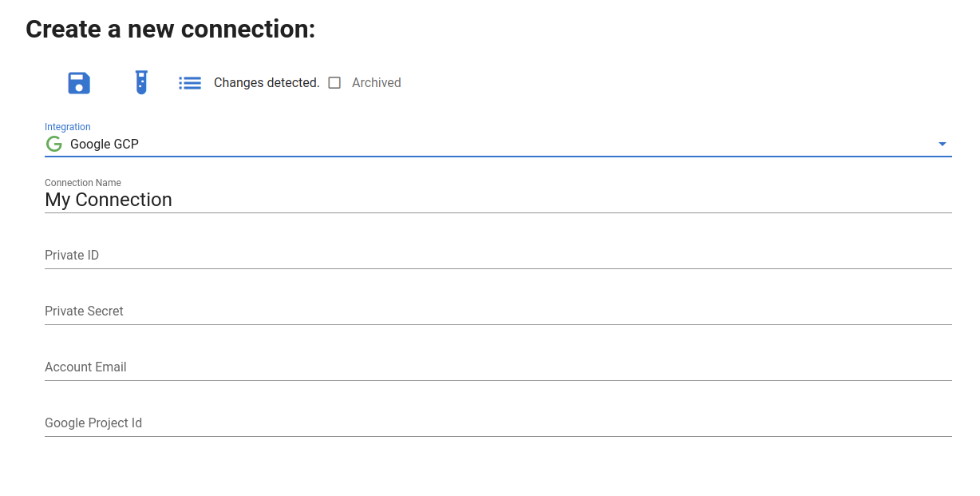Click the Changes detected status text
The height and width of the screenshot is (496, 980).
(x=267, y=83)
